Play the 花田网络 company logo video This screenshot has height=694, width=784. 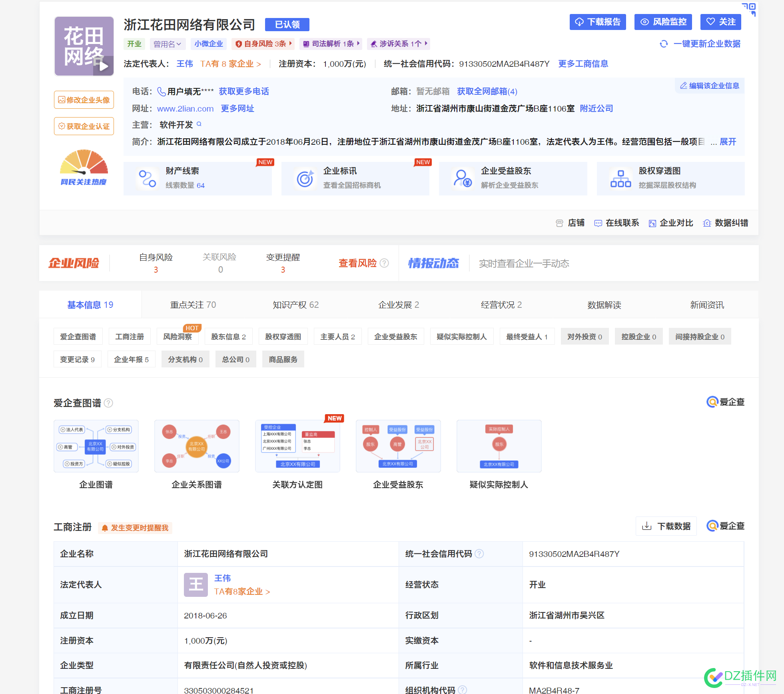point(104,66)
